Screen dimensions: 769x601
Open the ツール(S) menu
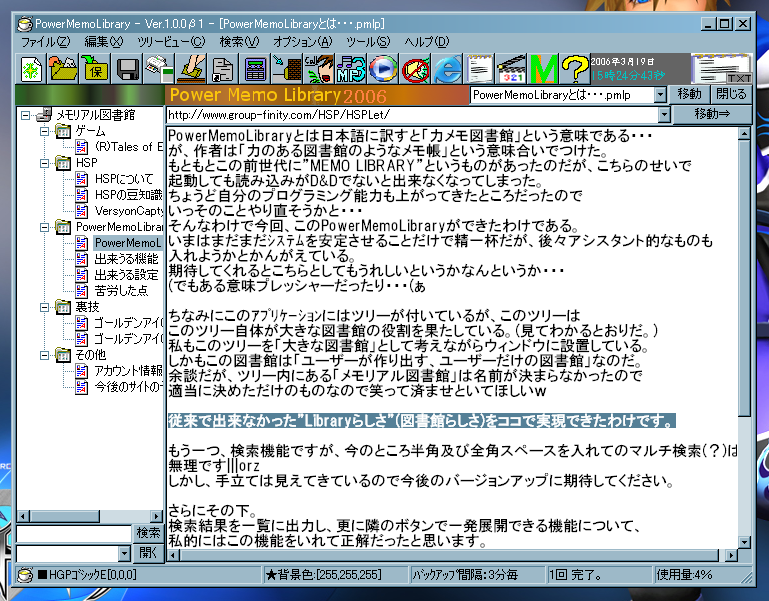pos(368,42)
